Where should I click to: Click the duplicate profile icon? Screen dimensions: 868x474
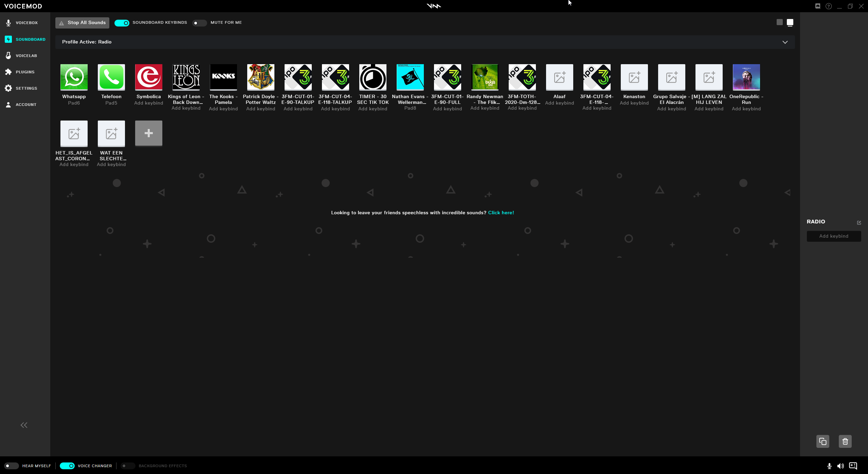(822, 441)
